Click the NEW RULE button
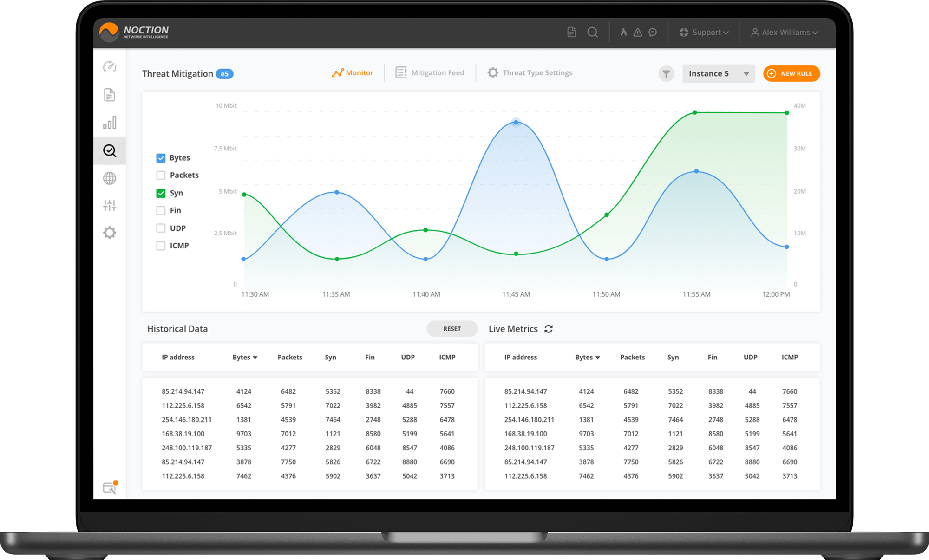The width and height of the screenshot is (929, 560). coord(791,73)
